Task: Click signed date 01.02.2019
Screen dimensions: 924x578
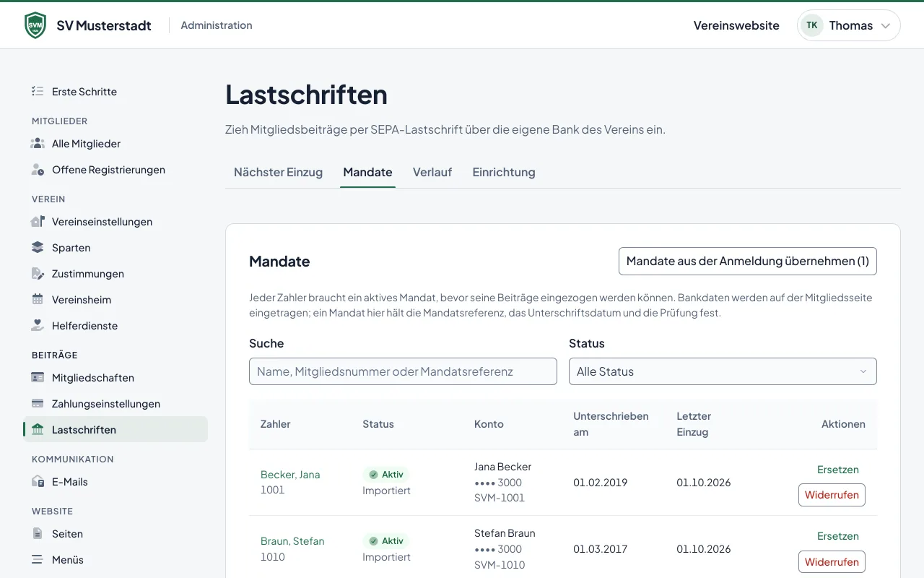Action: (x=601, y=483)
